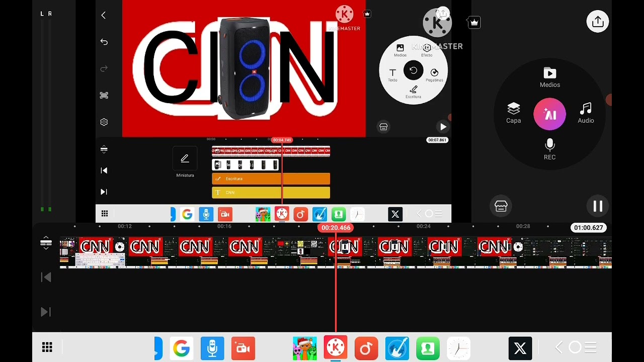
Task: Play the preview with the small play button
Action: pyautogui.click(x=442, y=127)
